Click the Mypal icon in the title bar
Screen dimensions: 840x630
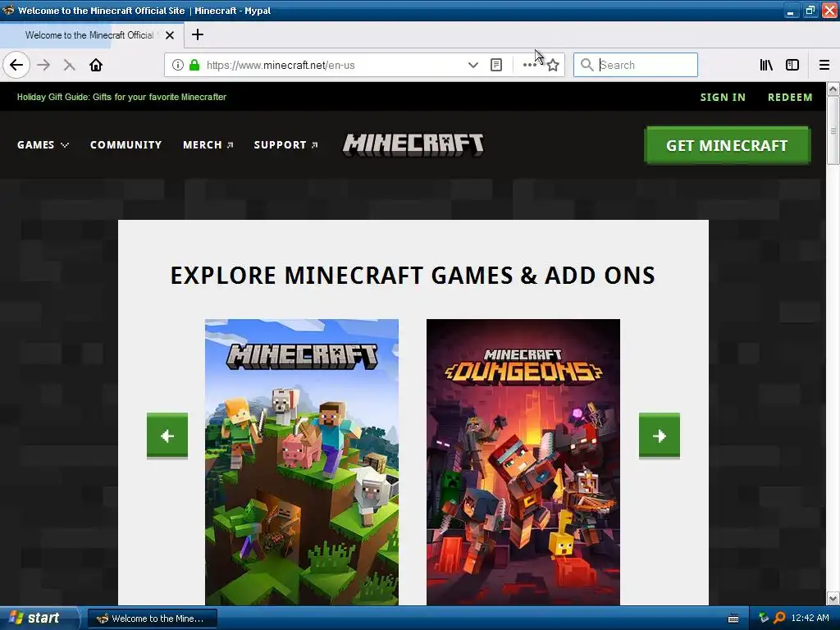tap(8, 10)
